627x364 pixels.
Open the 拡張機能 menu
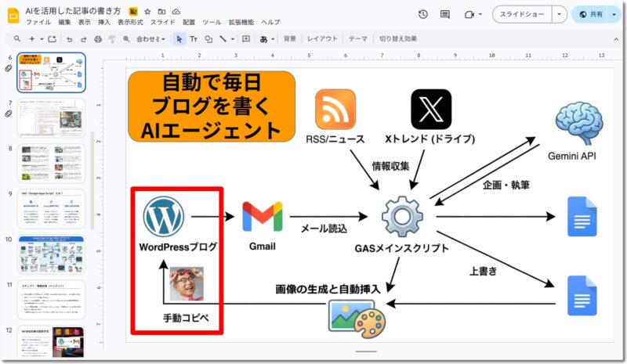pos(241,23)
